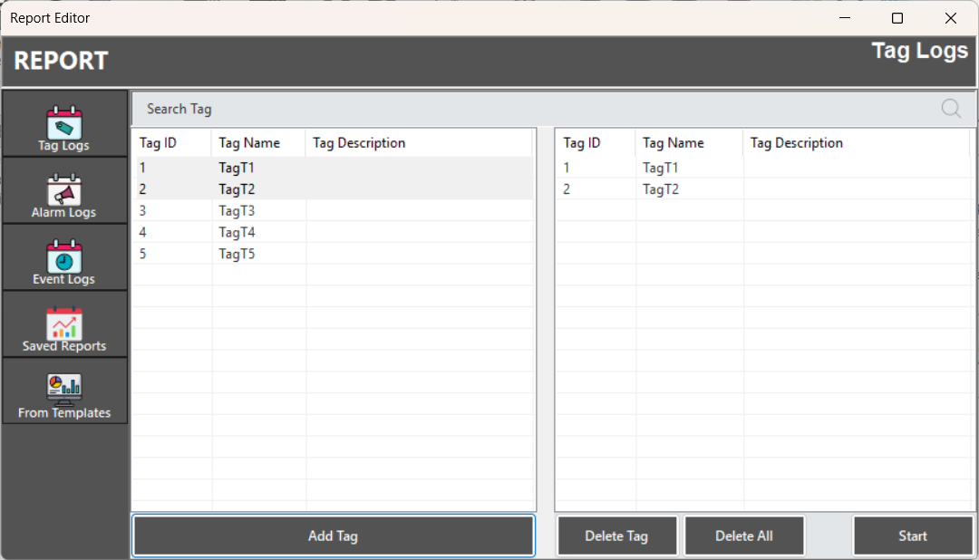Select TagT2 in the left tag list
979x560 pixels.
pos(334,189)
